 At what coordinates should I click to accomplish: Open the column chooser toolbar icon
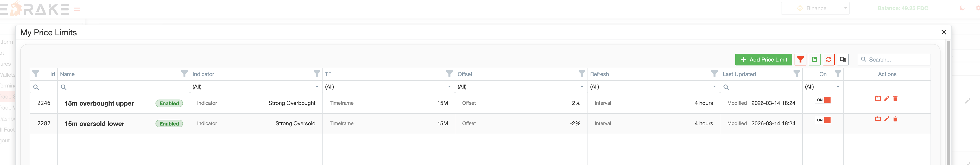[843, 60]
